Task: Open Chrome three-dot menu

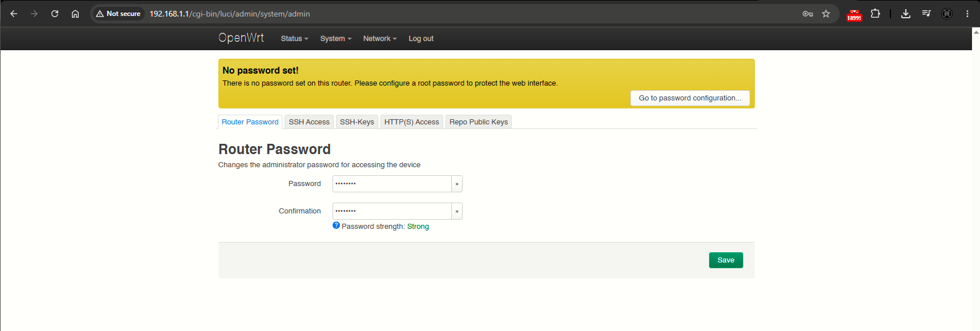Action: pos(967,14)
